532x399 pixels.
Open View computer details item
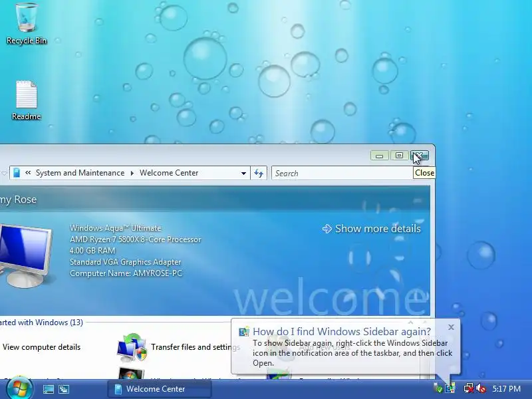[x=41, y=347]
